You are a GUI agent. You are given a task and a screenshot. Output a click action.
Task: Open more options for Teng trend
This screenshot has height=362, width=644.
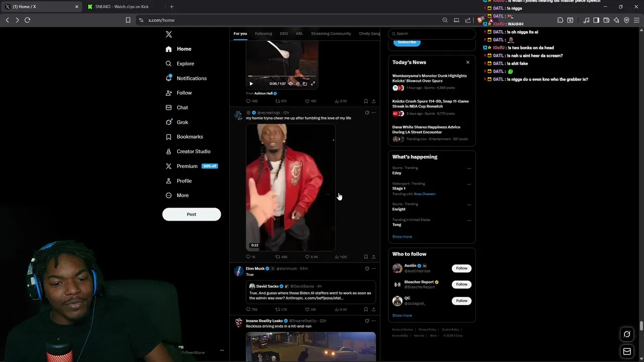[469, 220]
